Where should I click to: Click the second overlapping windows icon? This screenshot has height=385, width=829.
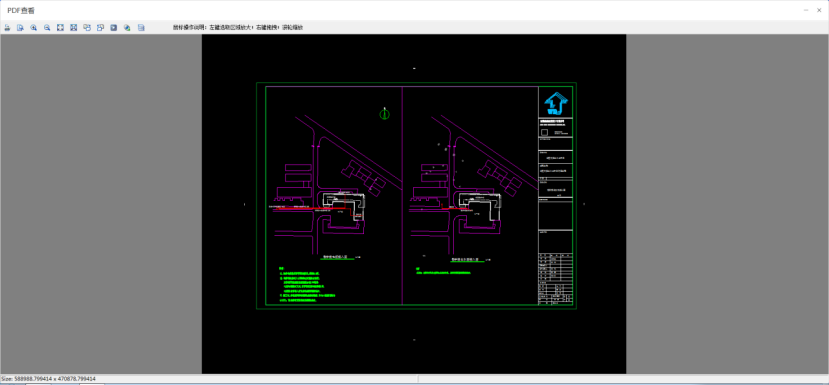pyautogui.click(x=100, y=28)
